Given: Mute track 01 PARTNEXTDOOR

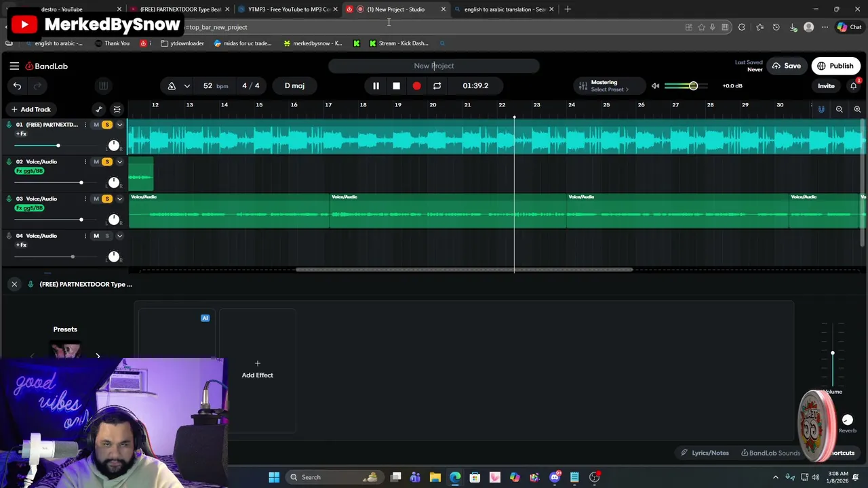Looking at the screenshot, I should click(96, 125).
